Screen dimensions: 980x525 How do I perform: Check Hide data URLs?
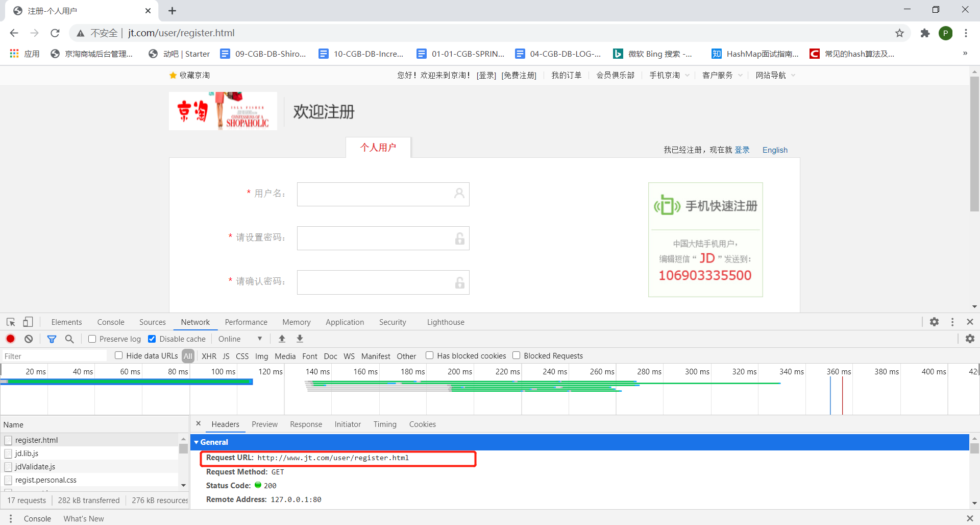pyautogui.click(x=118, y=355)
